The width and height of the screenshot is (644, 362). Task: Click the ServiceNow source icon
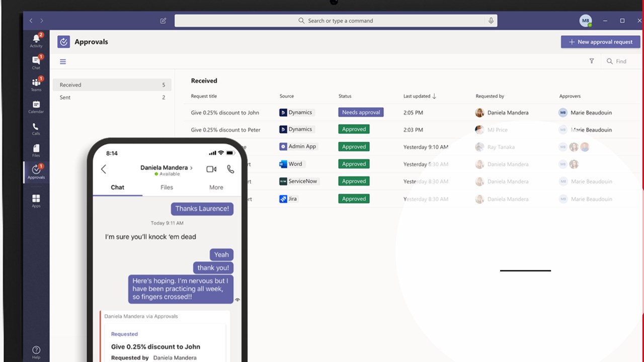click(x=283, y=181)
